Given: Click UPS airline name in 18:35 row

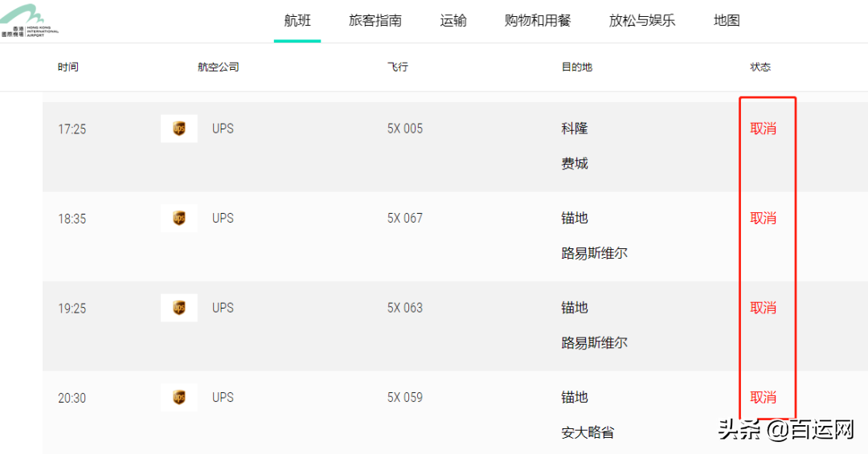Looking at the screenshot, I should pyautogui.click(x=223, y=219).
